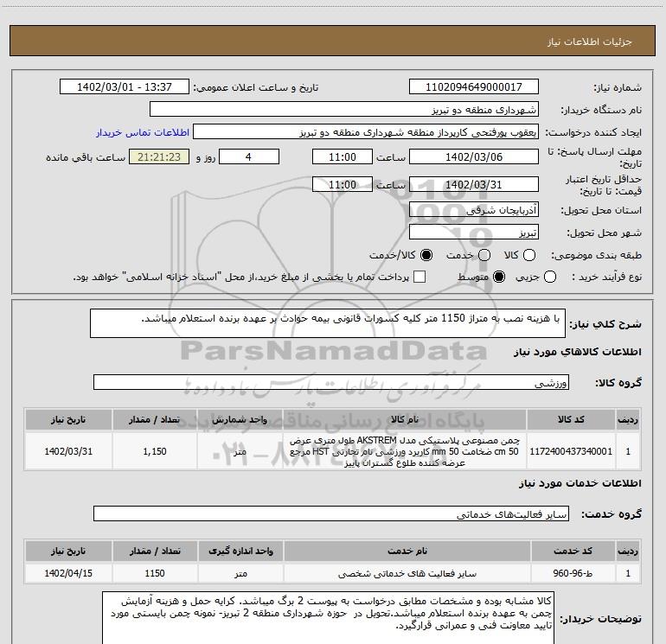
Task: Click price validity date 1402/03/31
Action: pos(474,184)
